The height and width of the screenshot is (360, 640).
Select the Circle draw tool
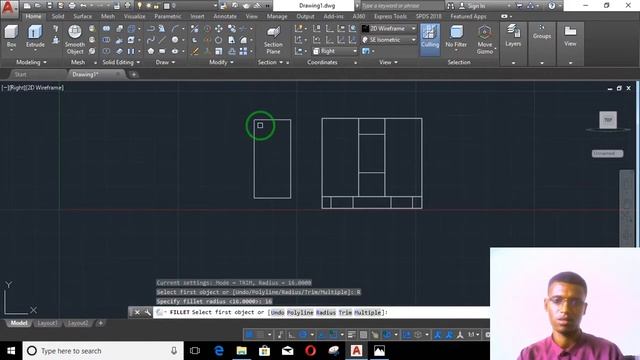pyautogui.click(x=175, y=40)
